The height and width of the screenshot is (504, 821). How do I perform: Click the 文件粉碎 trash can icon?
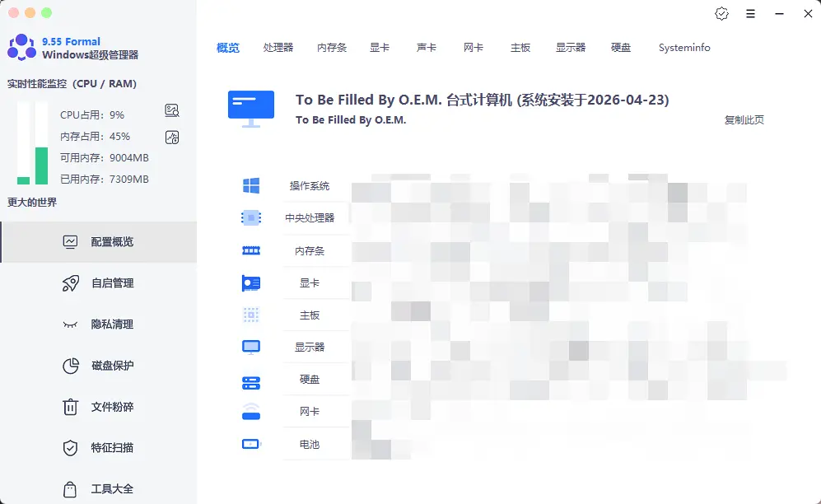point(70,407)
